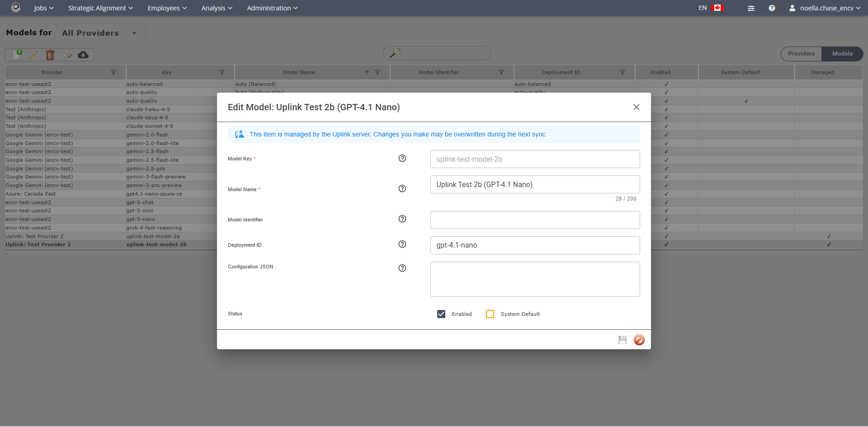Click the Model Identifier help icon
This screenshot has width=868, height=427.
point(402,219)
